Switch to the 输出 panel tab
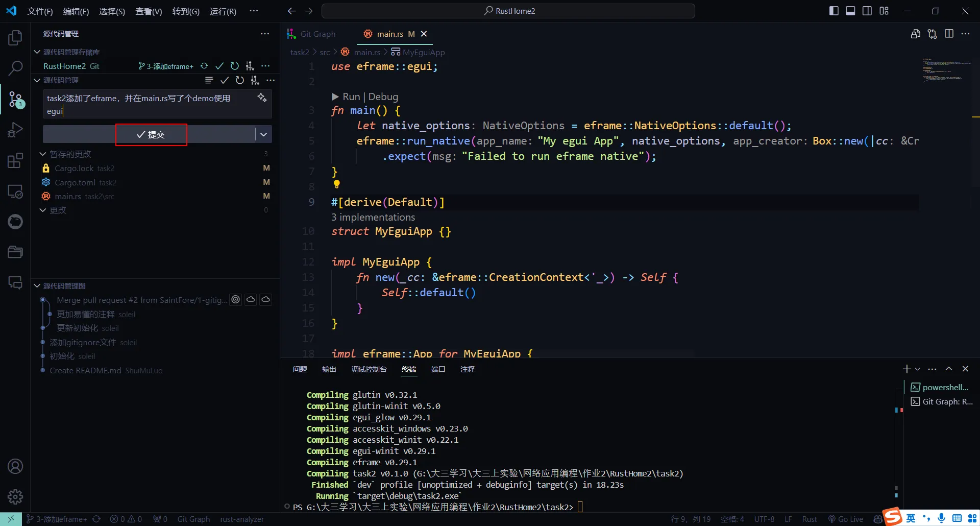The image size is (980, 526). coord(329,369)
